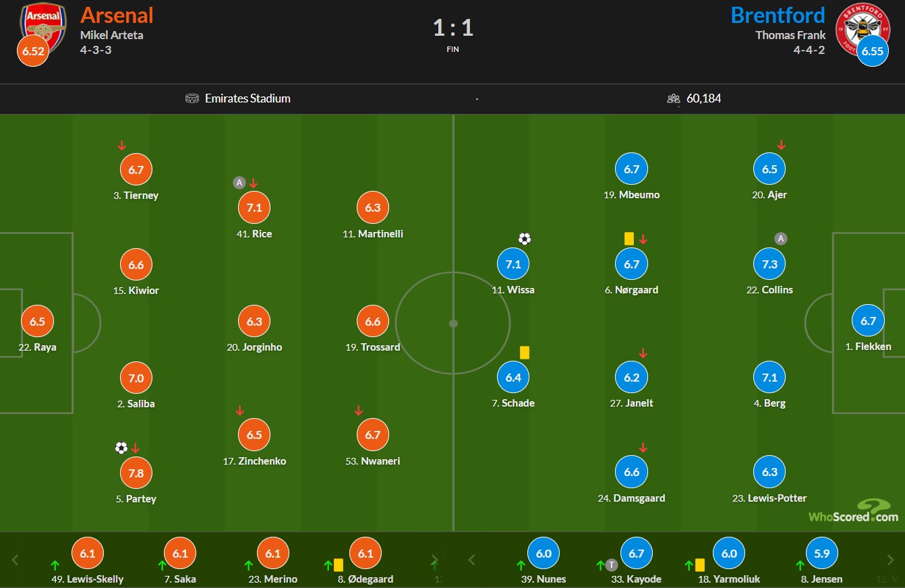The width and height of the screenshot is (905, 588).
Task: Show more Brentford substitutes with the right arrow
Action: pos(892,560)
